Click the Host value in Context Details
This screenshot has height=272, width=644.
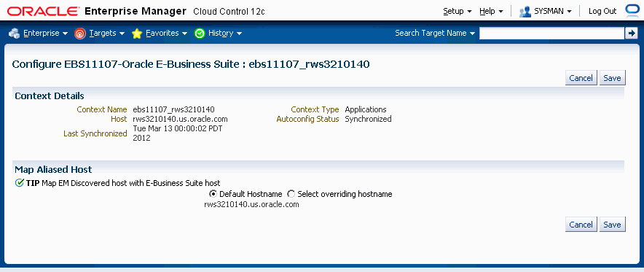(x=180, y=119)
